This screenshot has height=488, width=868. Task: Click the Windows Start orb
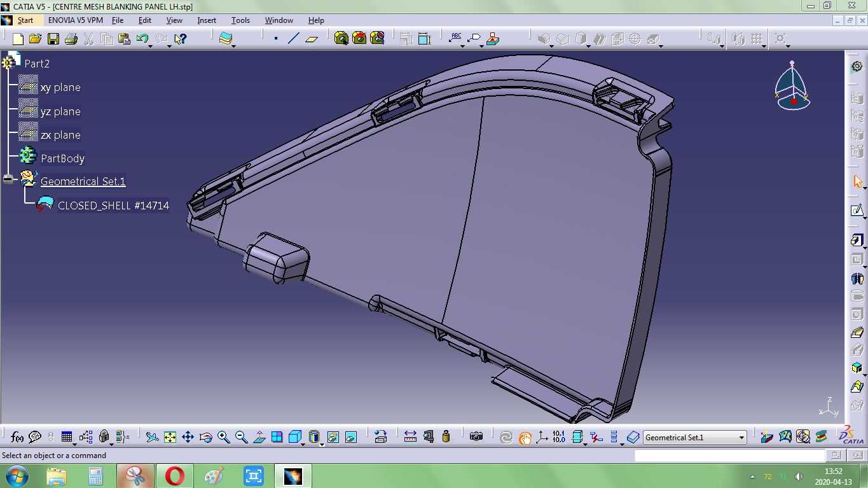16,476
